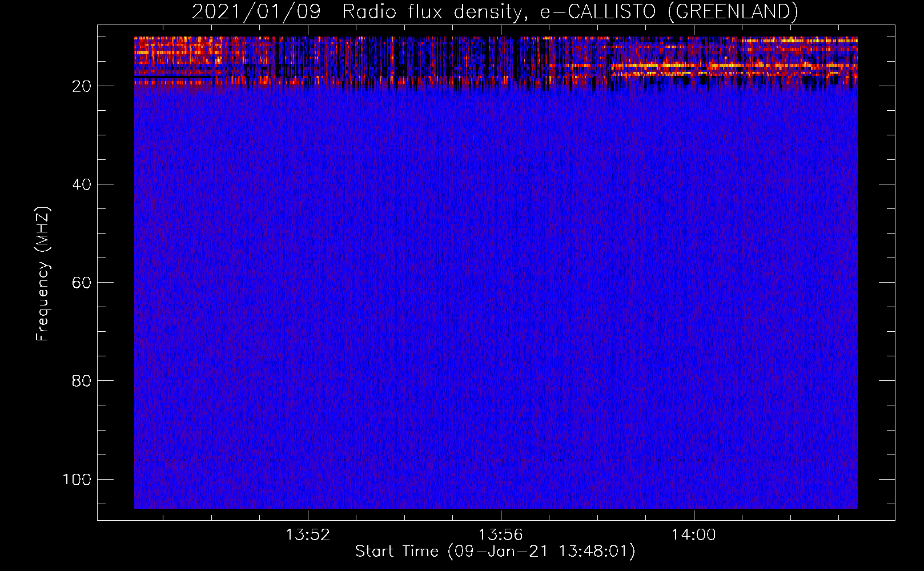The image size is (924, 571).
Task: Click the 'Start Time (09-Jan-21 13:48:01)' label
Action: pyautogui.click(x=495, y=552)
